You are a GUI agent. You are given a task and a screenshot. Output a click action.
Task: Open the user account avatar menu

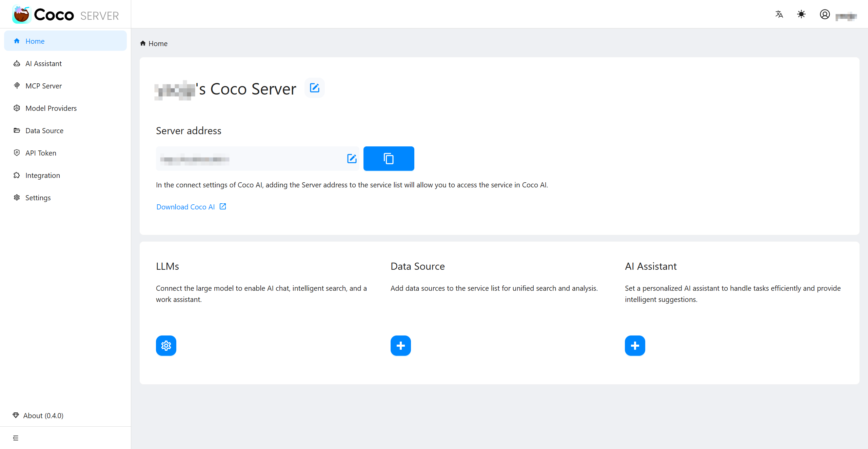pos(825,14)
